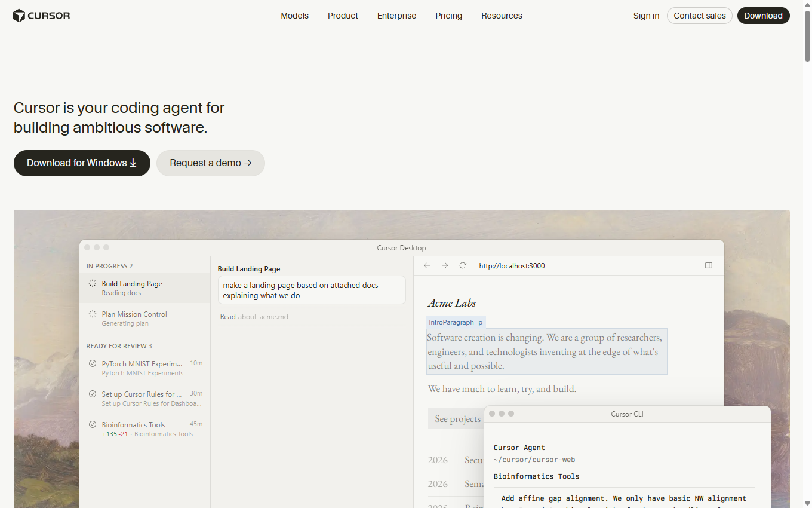This screenshot has width=812, height=508.
Task: Click the Acme Labs heading in preview
Action: [452, 303]
